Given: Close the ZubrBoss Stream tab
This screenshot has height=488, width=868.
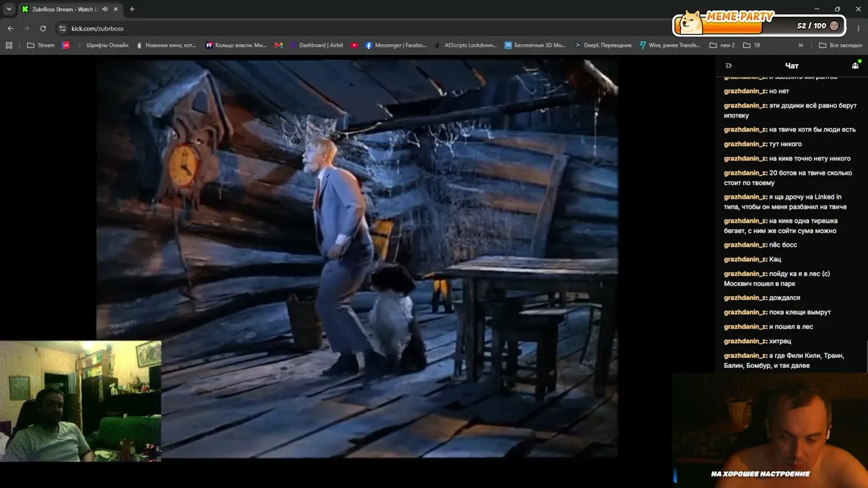Looking at the screenshot, I should 116,9.
